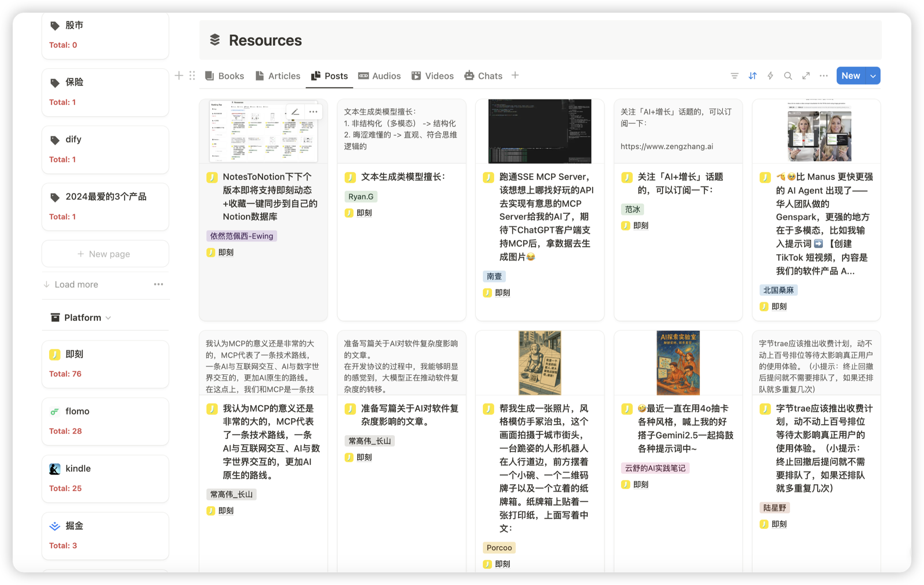Viewport: 924px width, 585px height.
Task: Click New page in tag list
Action: (x=105, y=254)
